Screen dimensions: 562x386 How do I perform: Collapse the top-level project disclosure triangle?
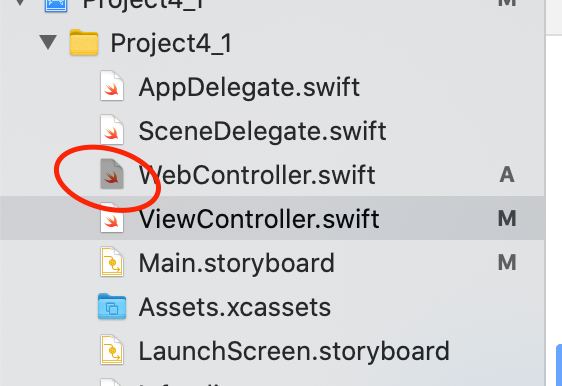(20, 3)
